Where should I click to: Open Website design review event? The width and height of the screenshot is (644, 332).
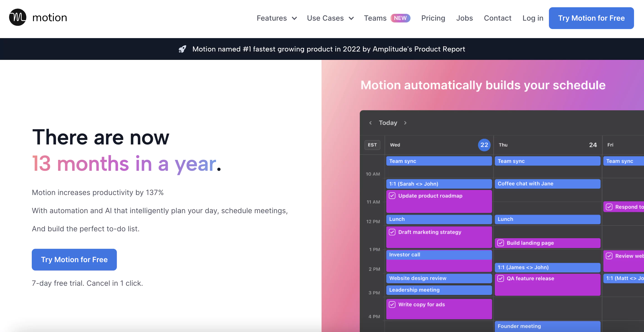pyautogui.click(x=439, y=278)
